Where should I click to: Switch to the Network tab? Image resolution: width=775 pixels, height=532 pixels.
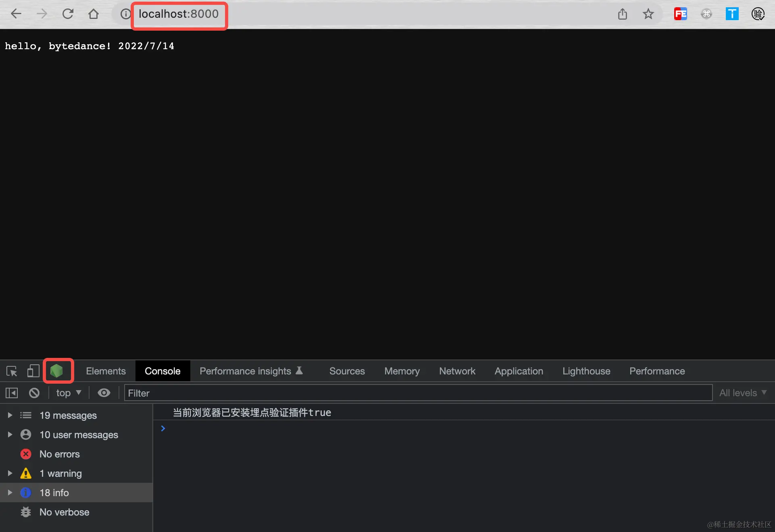pos(457,371)
